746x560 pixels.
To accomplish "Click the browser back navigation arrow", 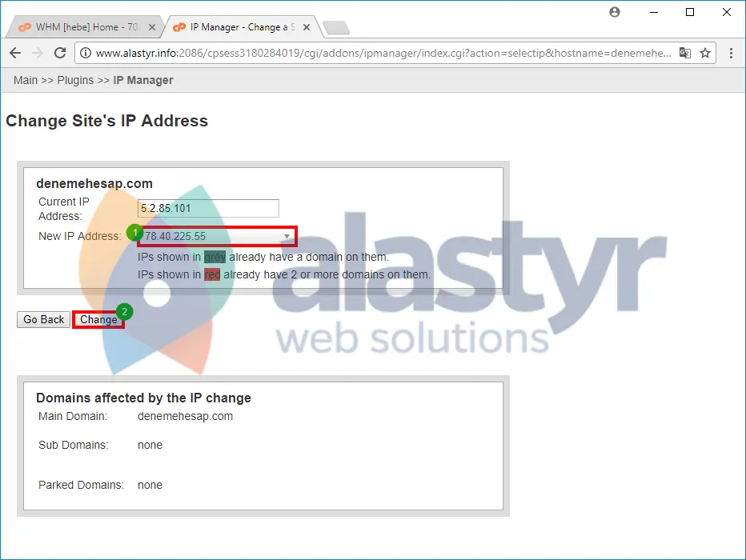I will tap(15, 53).
